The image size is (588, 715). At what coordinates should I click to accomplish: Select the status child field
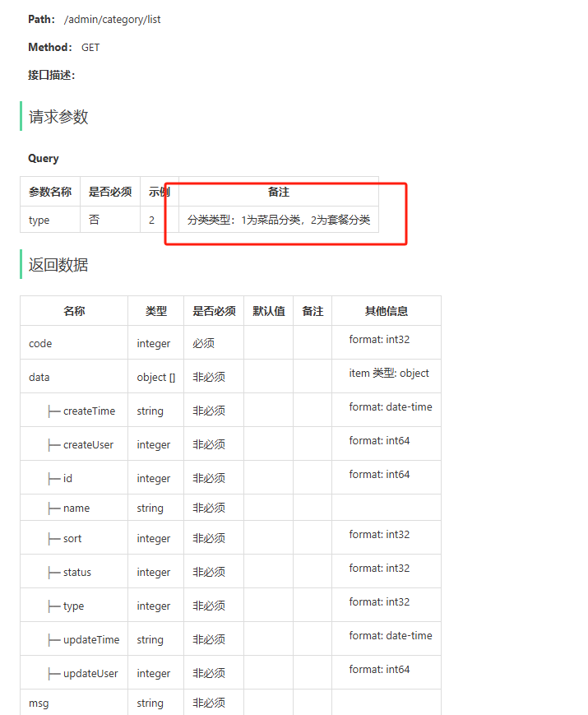tap(76, 573)
